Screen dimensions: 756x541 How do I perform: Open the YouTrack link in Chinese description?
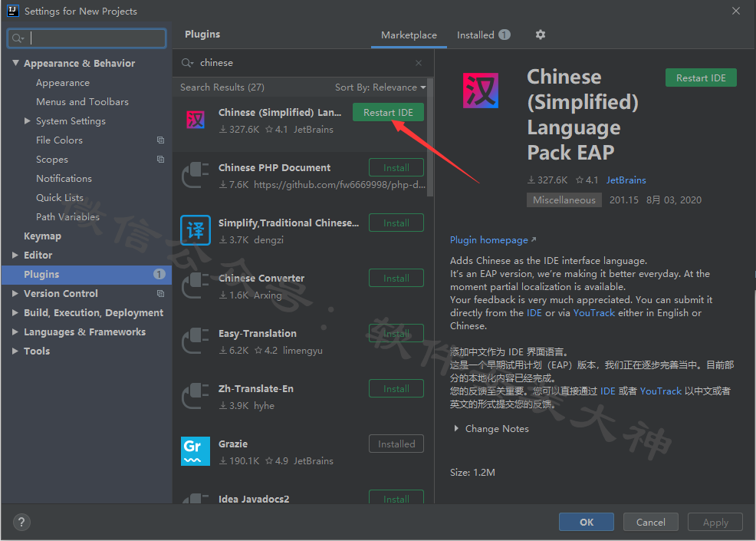pyautogui.click(x=660, y=391)
